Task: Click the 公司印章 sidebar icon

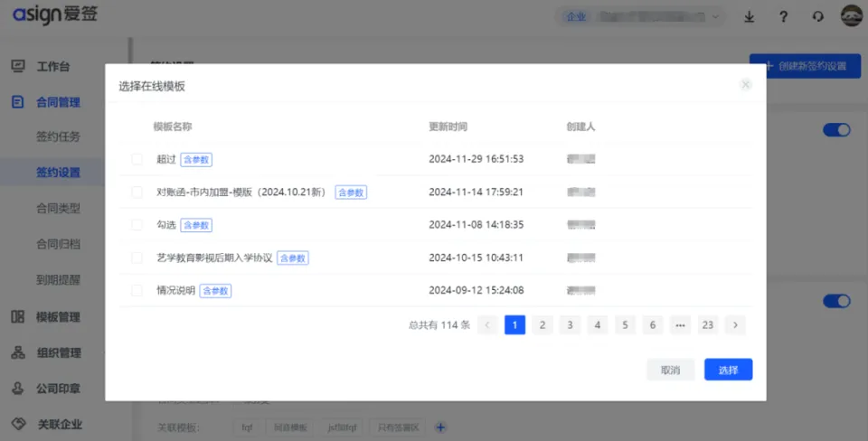Action: [x=17, y=389]
